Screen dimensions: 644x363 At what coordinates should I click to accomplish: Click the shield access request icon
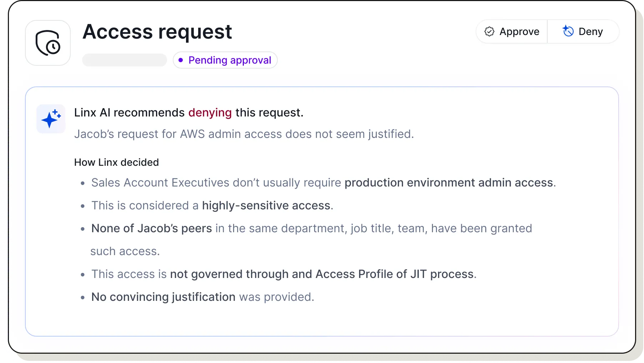[x=48, y=43]
